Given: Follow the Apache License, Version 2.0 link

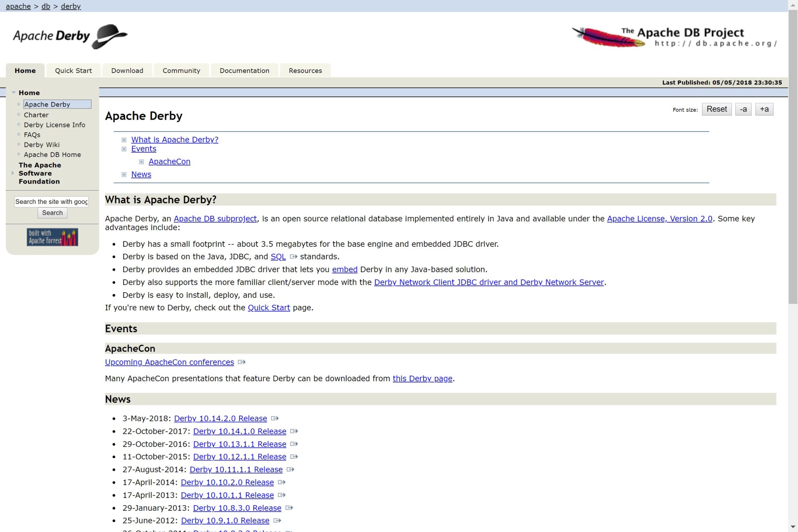Looking at the screenshot, I should click(x=660, y=219).
